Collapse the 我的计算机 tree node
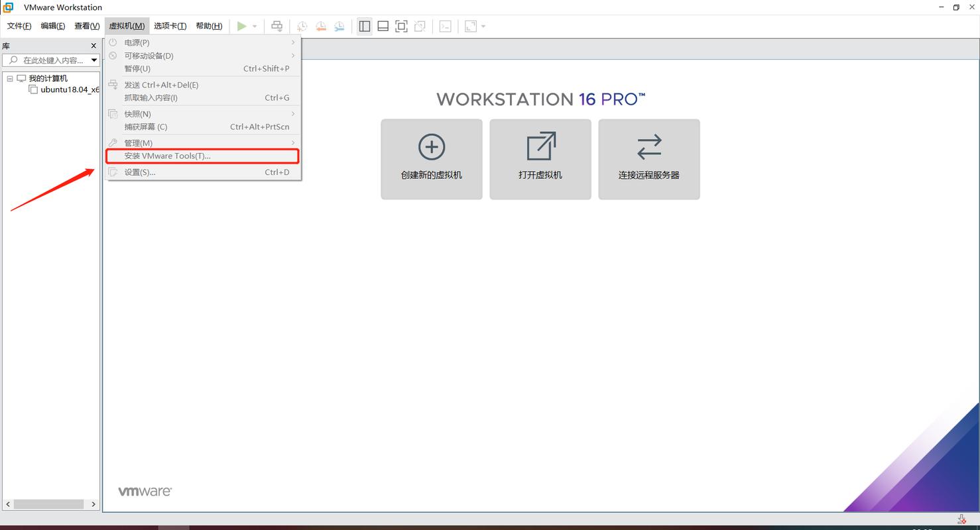Image resolution: width=980 pixels, height=530 pixels. click(x=10, y=78)
